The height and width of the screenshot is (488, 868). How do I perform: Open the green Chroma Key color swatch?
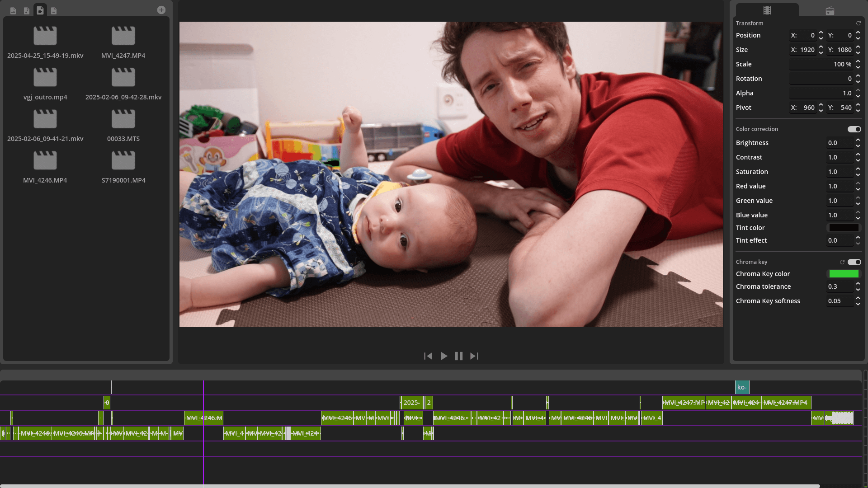(844, 274)
